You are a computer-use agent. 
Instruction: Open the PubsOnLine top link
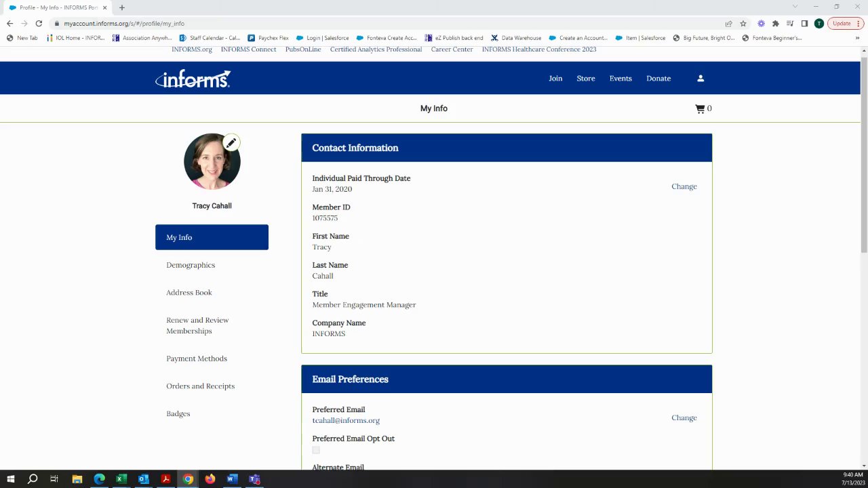[303, 49]
